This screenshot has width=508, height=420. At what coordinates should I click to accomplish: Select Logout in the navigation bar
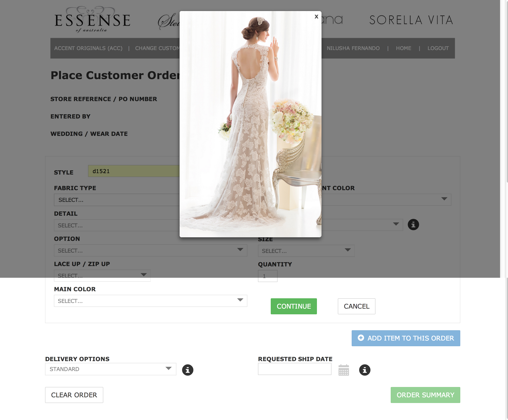point(438,48)
